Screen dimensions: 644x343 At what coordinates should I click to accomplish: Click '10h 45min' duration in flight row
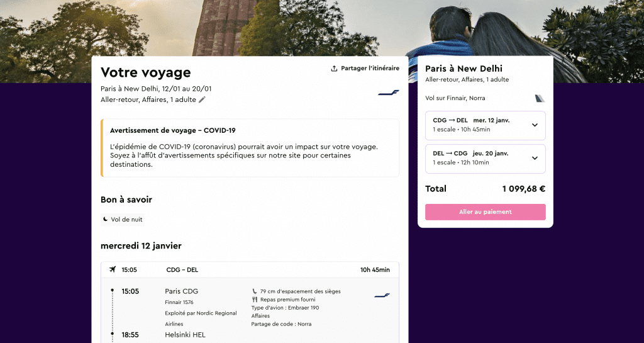coord(375,270)
